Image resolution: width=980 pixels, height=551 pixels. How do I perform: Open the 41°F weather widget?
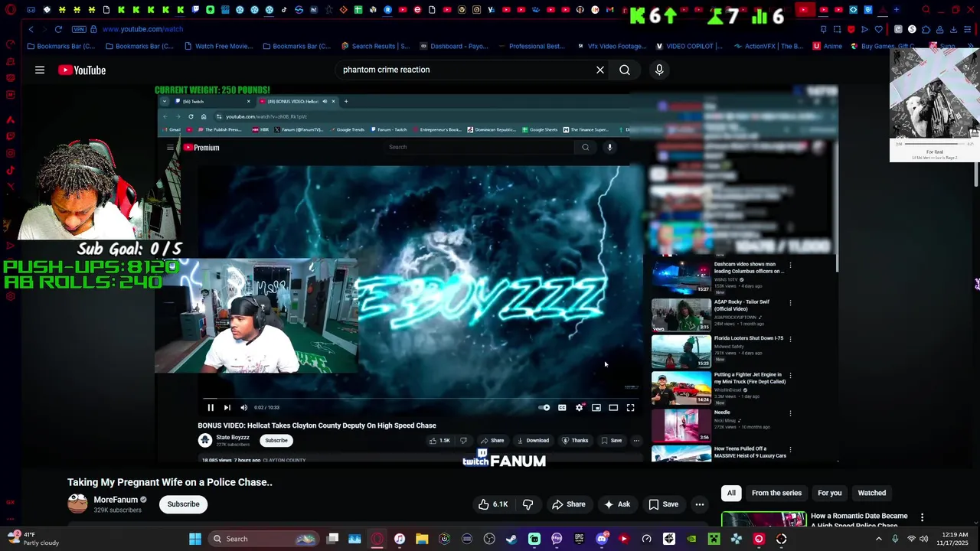tap(32, 539)
